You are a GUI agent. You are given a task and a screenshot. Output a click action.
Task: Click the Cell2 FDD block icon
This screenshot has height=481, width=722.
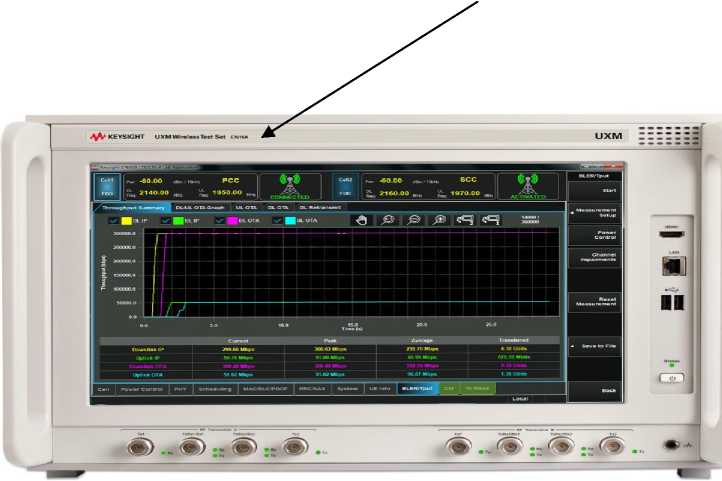tap(346, 186)
